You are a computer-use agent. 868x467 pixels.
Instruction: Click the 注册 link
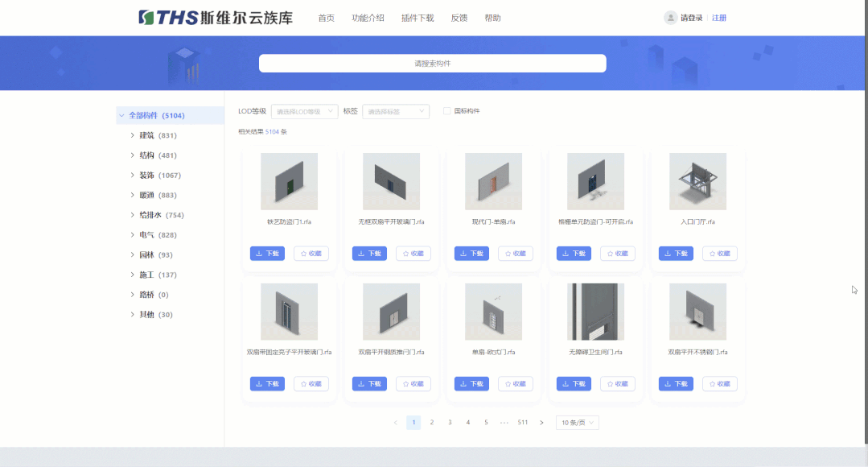coord(718,17)
